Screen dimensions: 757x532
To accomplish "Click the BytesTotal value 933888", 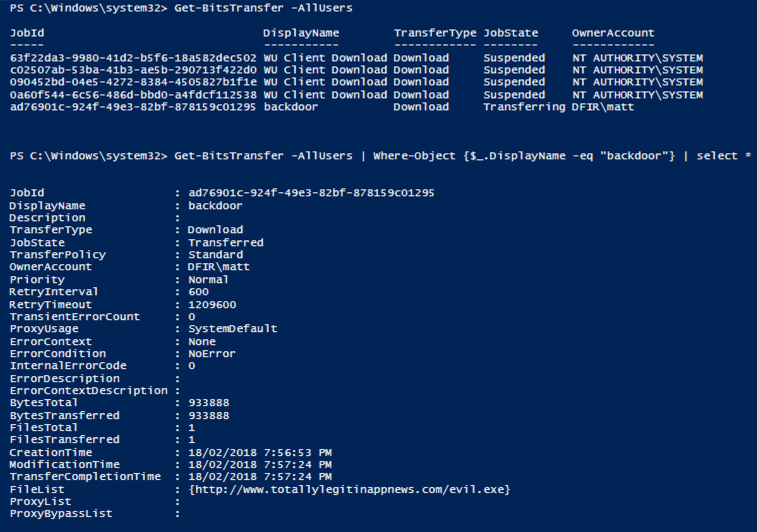I will pyautogui.click(x=209, y=403).
